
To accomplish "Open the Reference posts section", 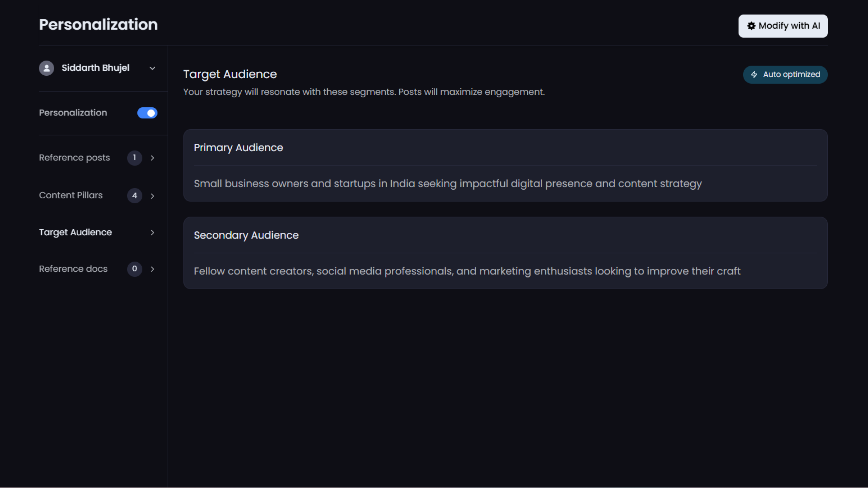I will 75,158.
